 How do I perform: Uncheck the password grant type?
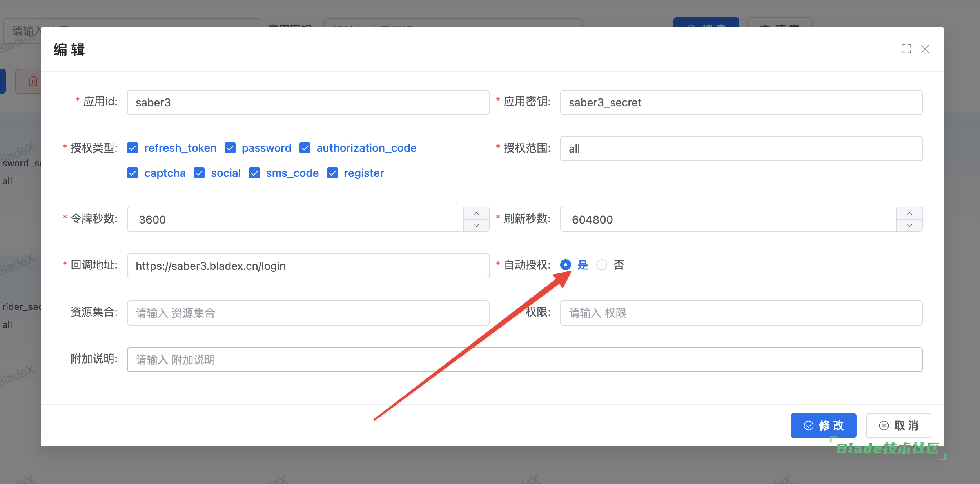click(230, 148)
